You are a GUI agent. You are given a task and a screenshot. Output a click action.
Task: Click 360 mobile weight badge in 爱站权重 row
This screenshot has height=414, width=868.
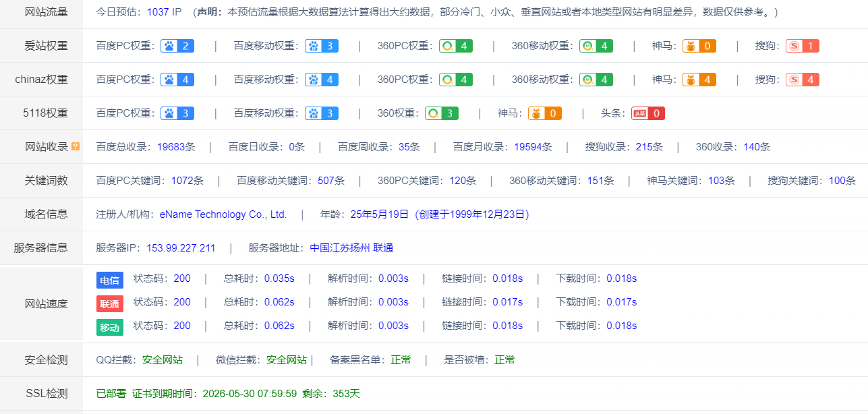point(596,46)
